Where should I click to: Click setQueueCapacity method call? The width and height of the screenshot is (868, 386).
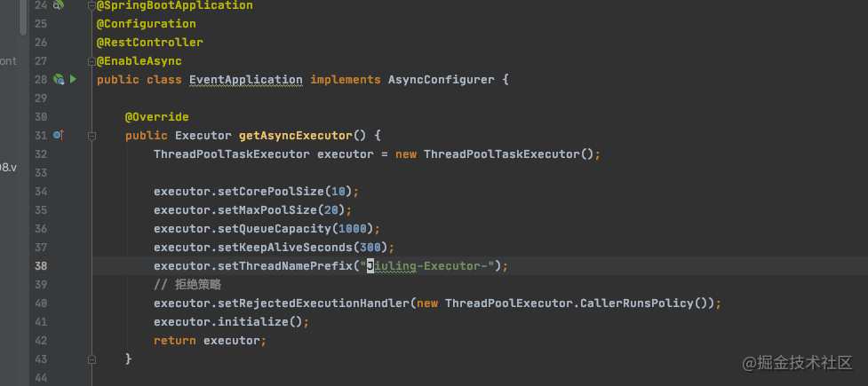click(x=275, y=229)
